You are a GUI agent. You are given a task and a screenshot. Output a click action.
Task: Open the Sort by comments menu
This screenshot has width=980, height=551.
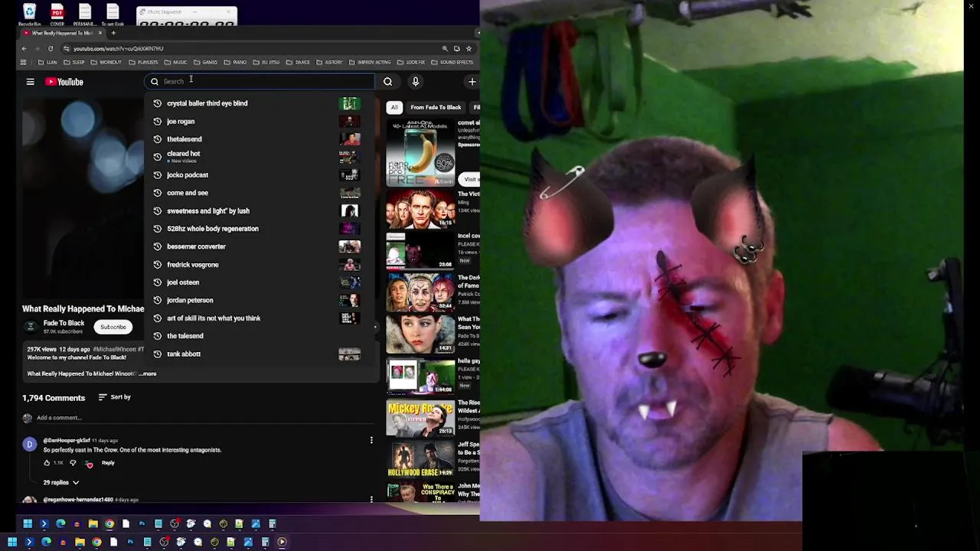[115, 397]
